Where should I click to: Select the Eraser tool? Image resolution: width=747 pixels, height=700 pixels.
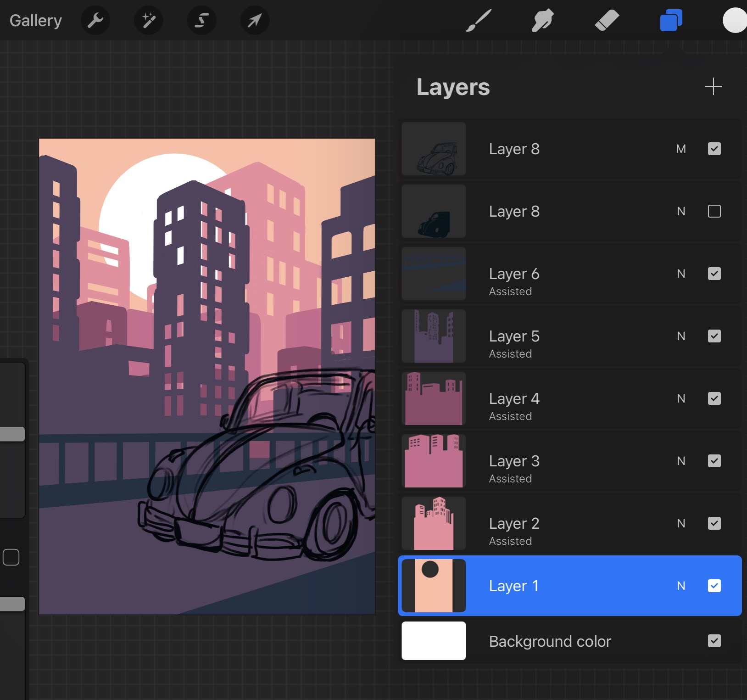(x=607, y=21)
